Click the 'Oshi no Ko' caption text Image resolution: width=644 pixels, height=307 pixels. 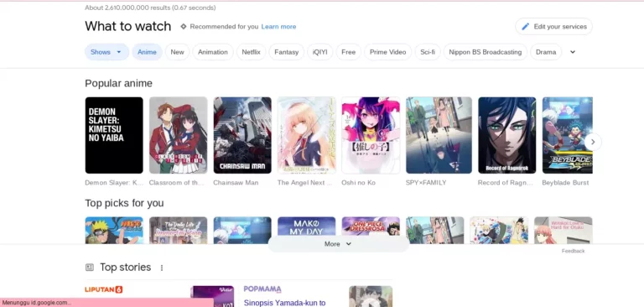click(358, 183)
